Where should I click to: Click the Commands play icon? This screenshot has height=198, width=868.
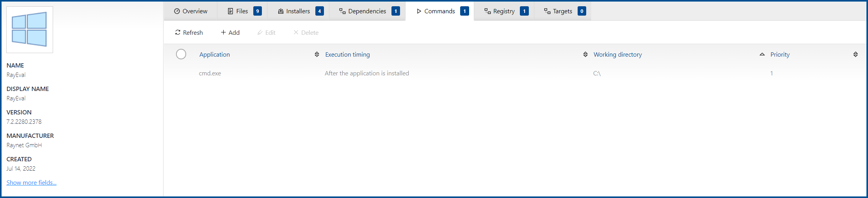419,11
